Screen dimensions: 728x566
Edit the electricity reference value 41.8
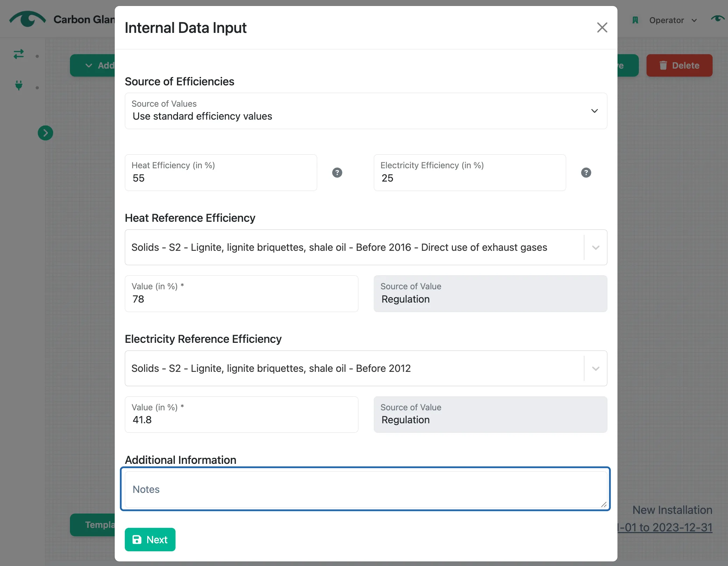(241, 415)
